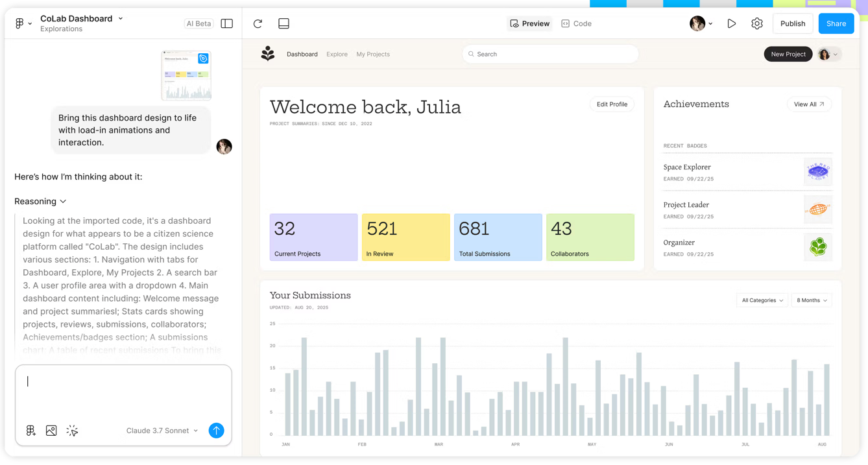Toggle the sidebar panel layout icon
The image size is (868, 465).
pos(227,23)
